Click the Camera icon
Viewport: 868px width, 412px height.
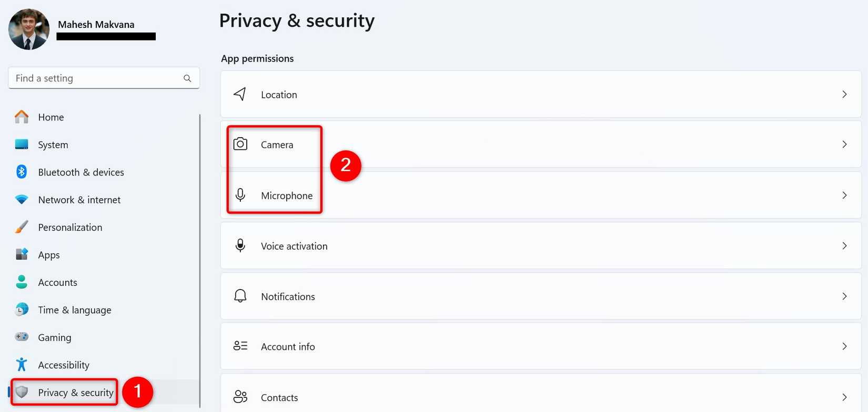[240, 144]
